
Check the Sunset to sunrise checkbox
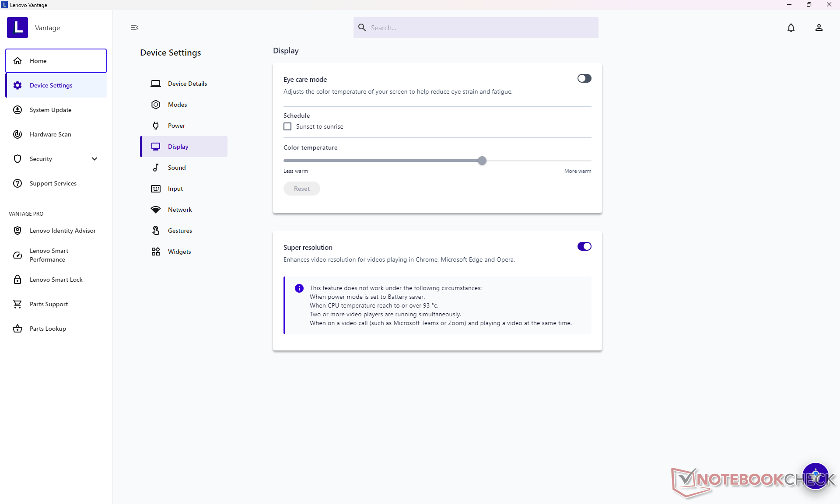[287, 126]
